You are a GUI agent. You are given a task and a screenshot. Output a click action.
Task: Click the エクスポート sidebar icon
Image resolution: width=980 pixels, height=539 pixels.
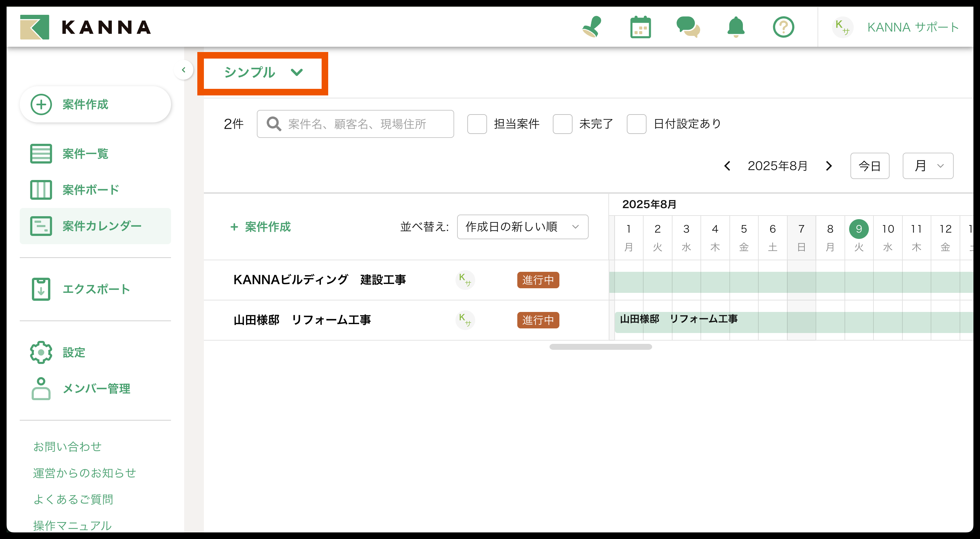point(41,289)
